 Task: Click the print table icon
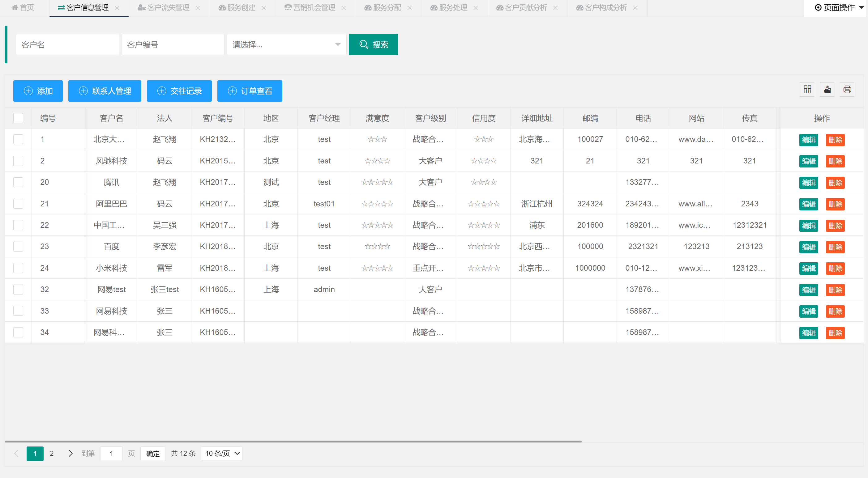(x=847, y=90)
